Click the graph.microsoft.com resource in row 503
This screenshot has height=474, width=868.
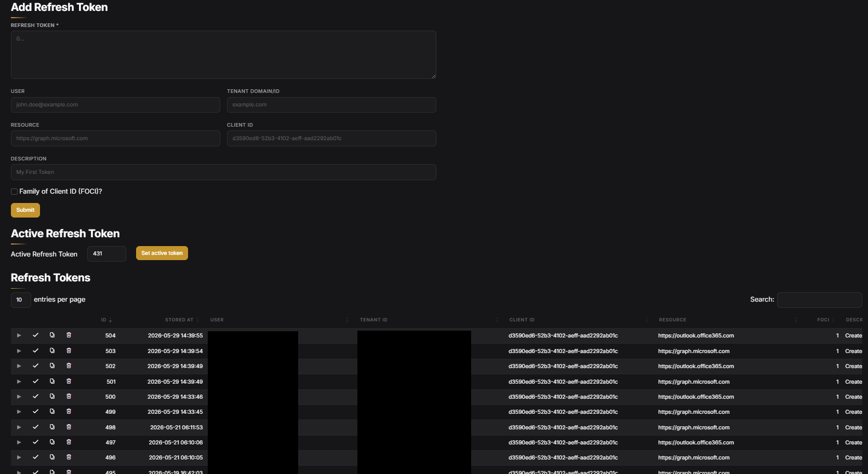(x=693, y=351)
